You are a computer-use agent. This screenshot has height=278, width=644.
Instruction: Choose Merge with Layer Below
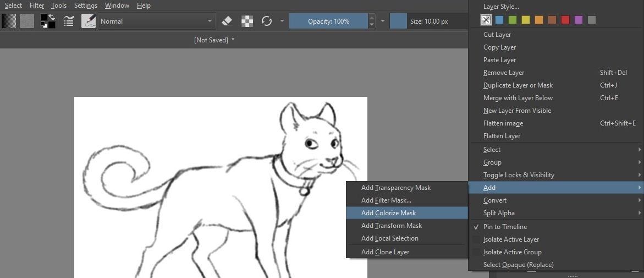(555, 98)
